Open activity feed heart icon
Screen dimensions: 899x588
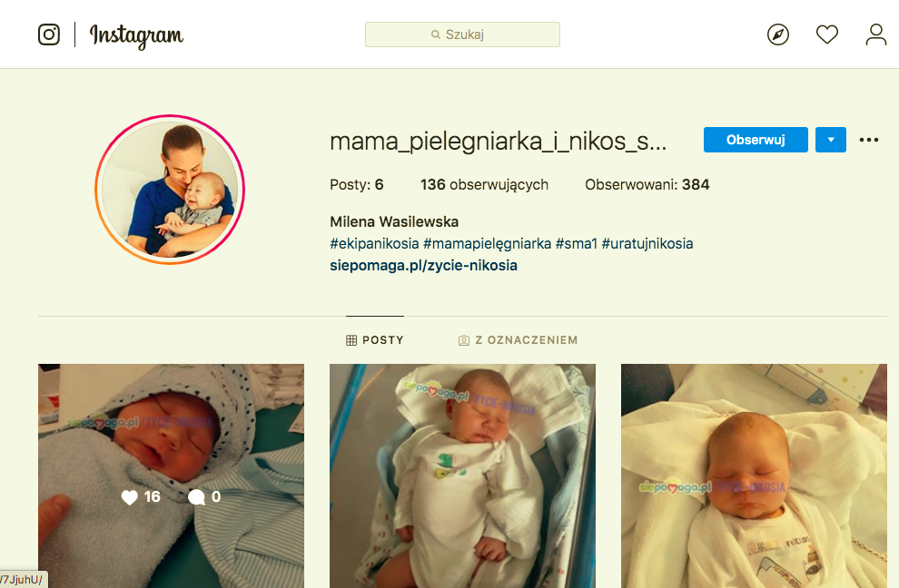[826, 34]
